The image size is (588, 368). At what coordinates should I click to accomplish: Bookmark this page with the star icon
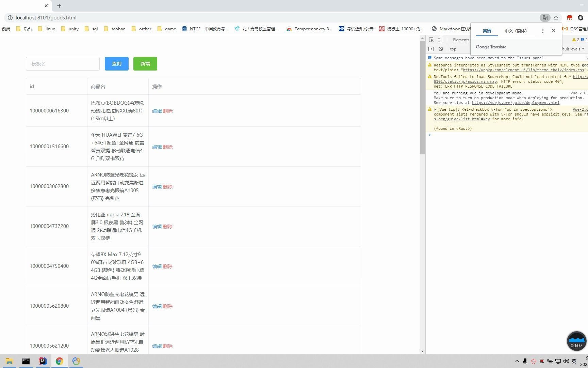tap(556, 18)
